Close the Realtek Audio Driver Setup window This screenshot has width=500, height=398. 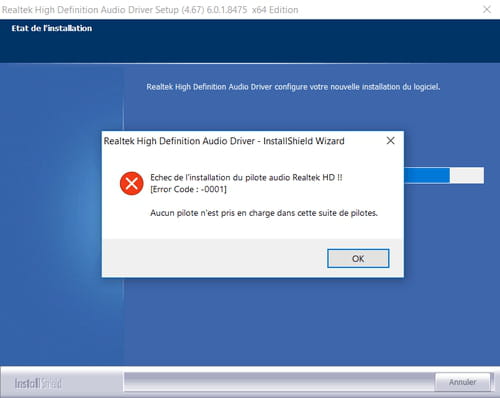pyautogui.click(x=487, y=9)
